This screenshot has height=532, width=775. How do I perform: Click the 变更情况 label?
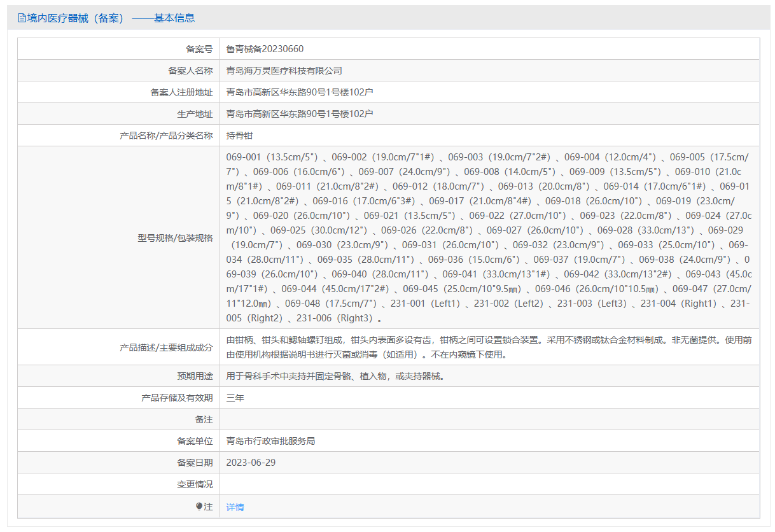[195, 484]
